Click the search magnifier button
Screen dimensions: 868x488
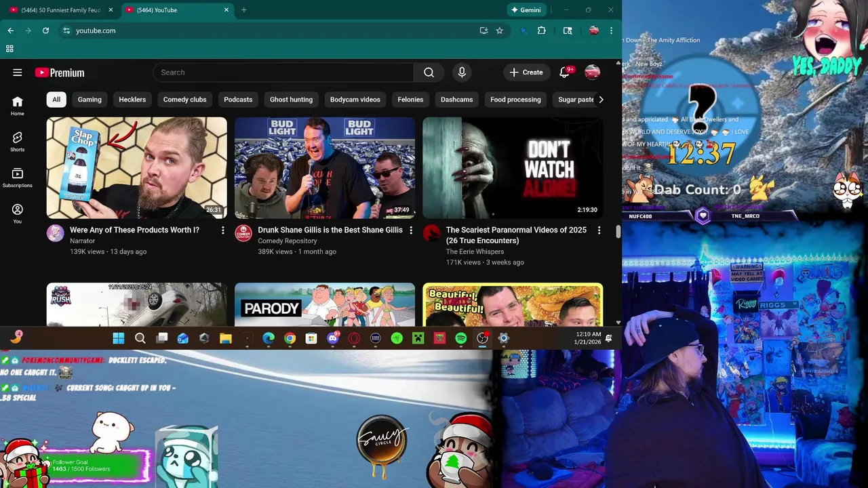429,73
